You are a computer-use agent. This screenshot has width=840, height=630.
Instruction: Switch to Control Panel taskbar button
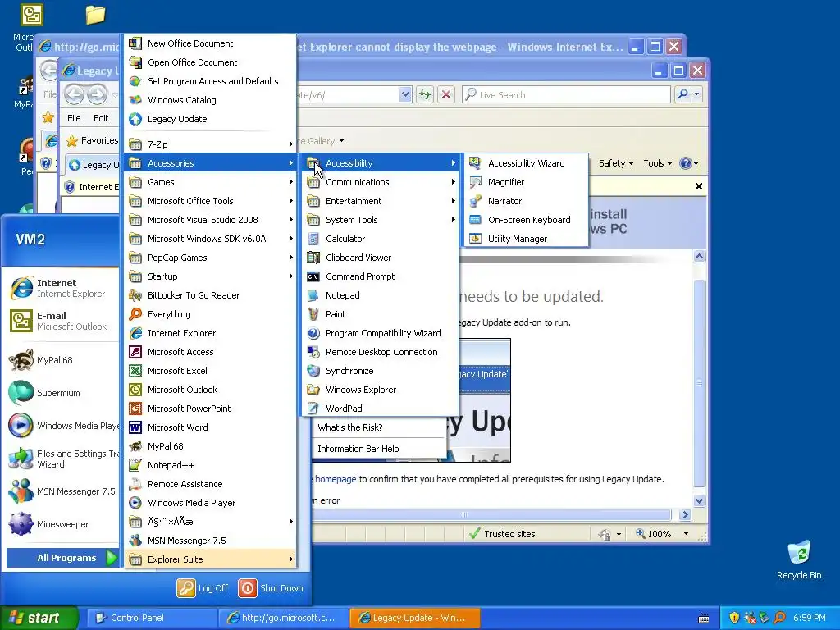pyautogui.click(x=152, y=618)
